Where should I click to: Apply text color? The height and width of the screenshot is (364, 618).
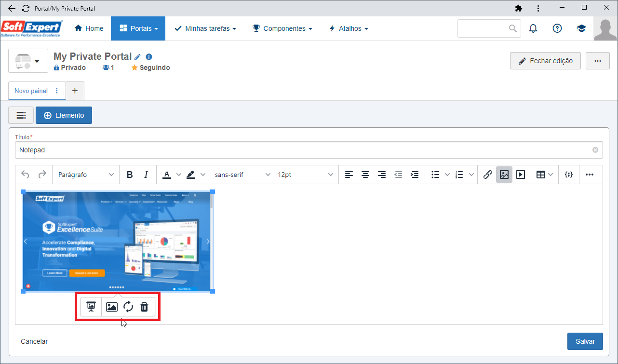[x=167, y=175]
